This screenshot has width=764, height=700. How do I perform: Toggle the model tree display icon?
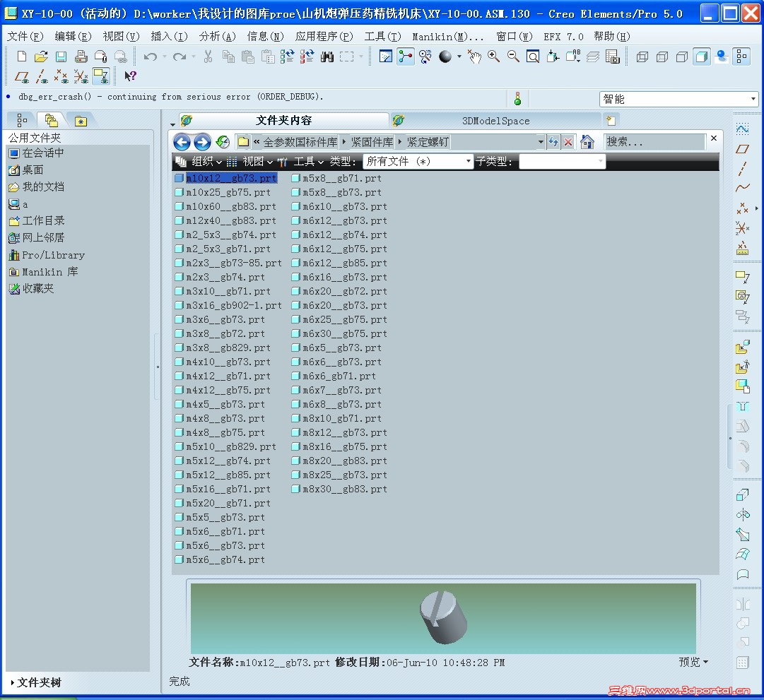coord(741,57)
